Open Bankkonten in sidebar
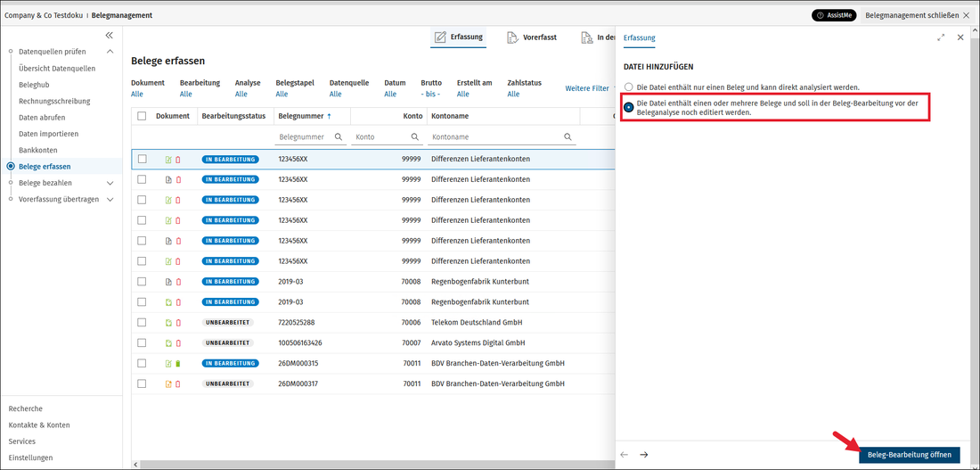Screen dimensions: 980x470 point(38,150)
